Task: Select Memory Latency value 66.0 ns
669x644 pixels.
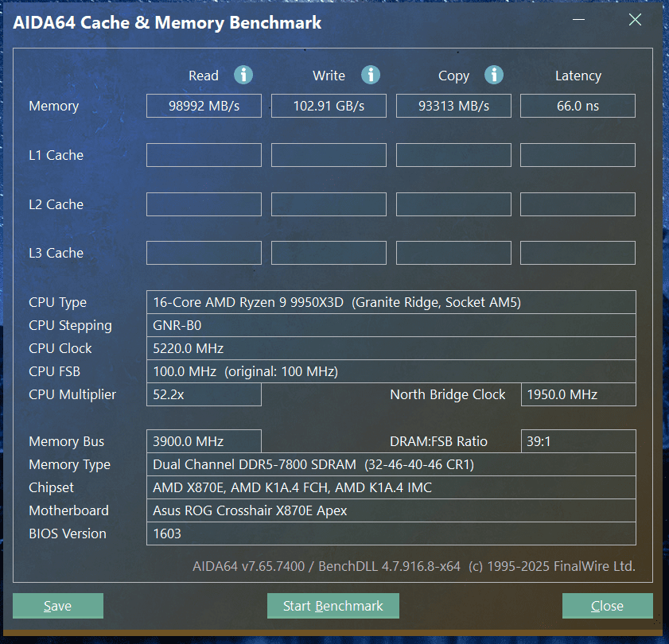Action: coord(578,106)
